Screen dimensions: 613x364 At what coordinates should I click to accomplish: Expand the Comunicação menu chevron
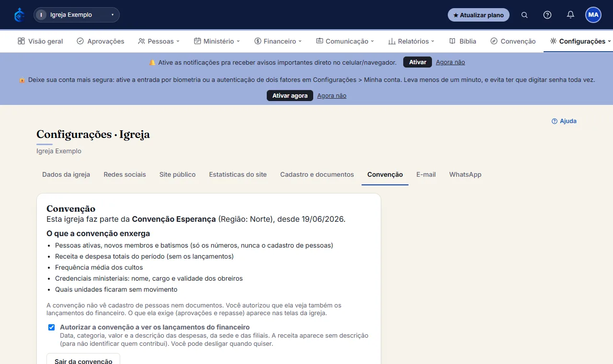(x=373, y=41)
